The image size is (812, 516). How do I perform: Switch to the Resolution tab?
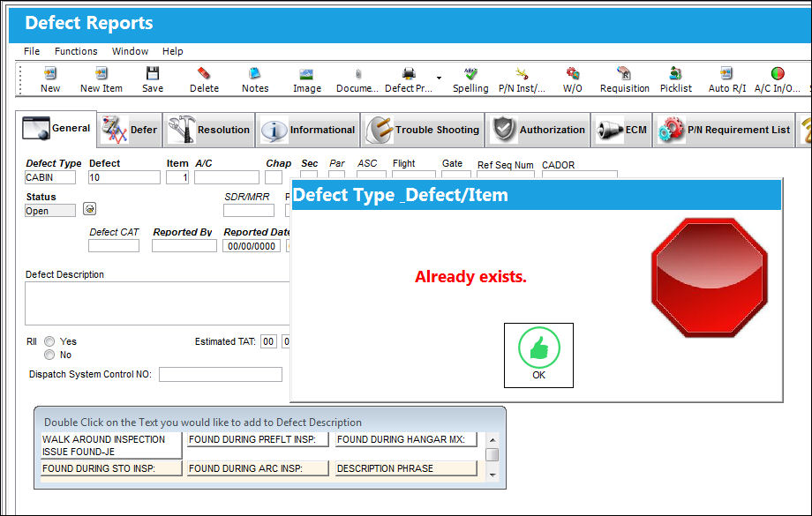tap(209, 130)
